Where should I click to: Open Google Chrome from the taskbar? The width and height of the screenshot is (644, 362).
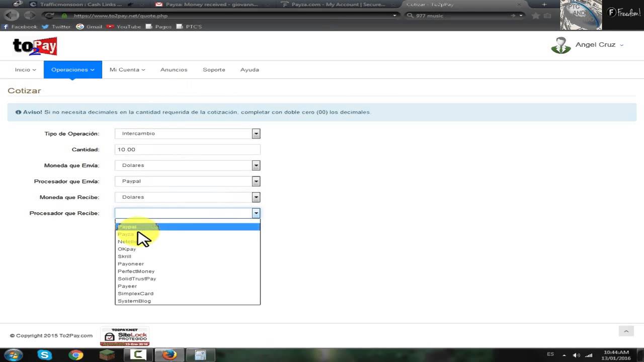76,355
